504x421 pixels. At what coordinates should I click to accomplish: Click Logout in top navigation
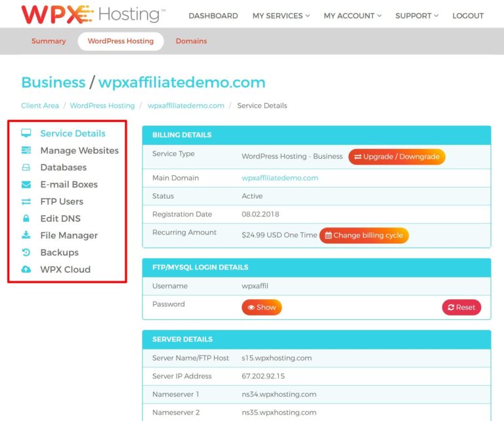click(468, 16)
